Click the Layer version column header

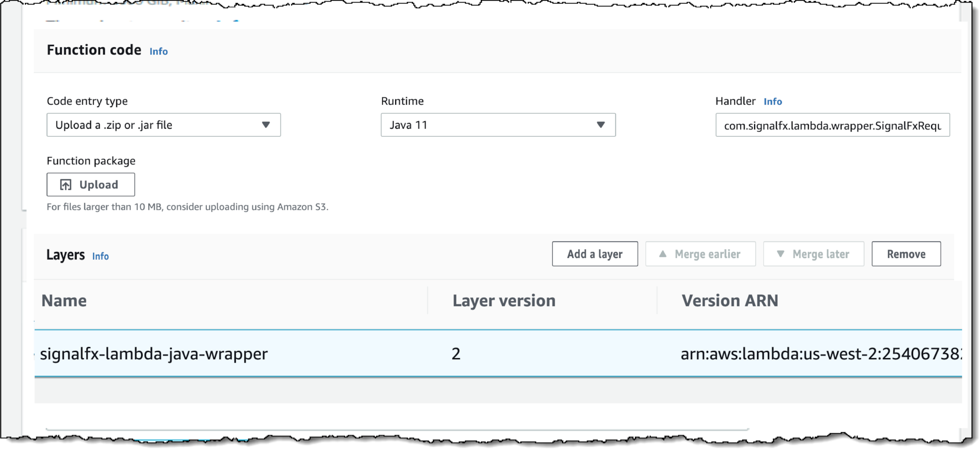point(504,301)
